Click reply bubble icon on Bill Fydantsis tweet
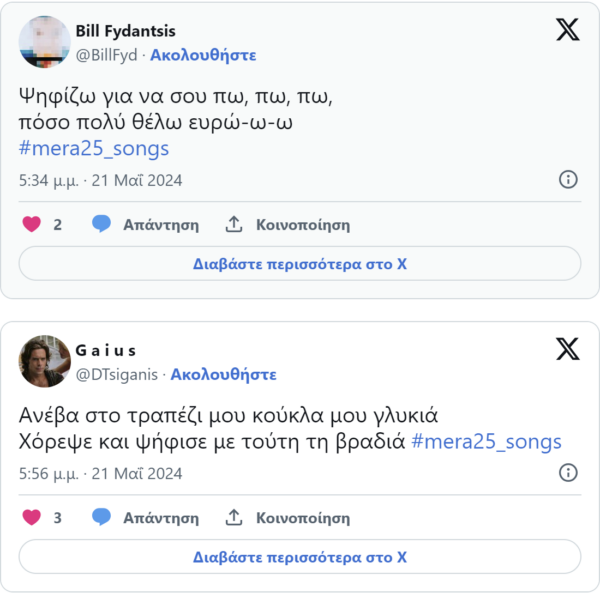 pyautogui.click(x=101, y=224)
